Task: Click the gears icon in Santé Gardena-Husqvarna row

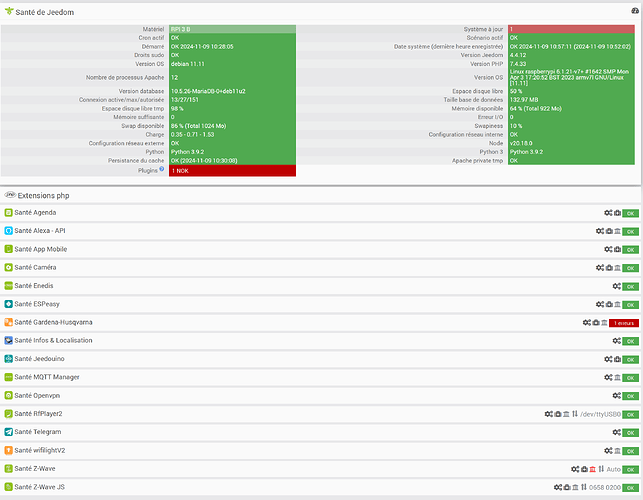Action: 587,323
